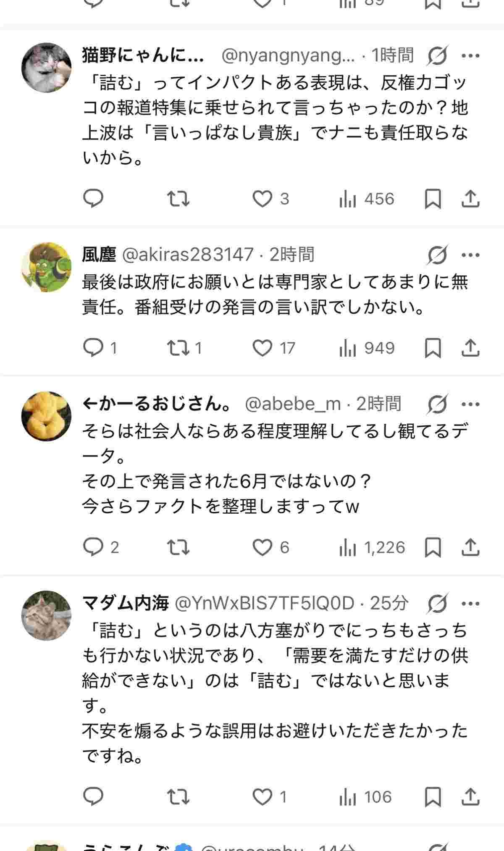View replies on かーるおじさん post
Screen dimensions: 504x851
93,547
